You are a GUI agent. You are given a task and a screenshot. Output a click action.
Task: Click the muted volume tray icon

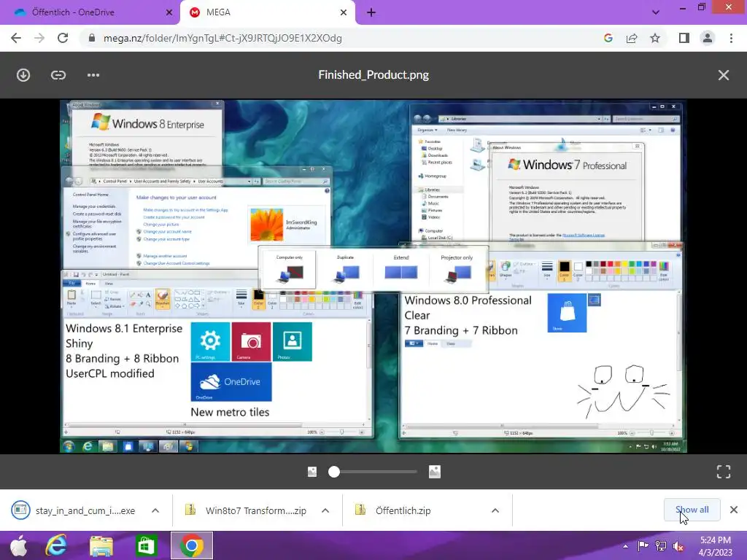(x=678, y=546)
